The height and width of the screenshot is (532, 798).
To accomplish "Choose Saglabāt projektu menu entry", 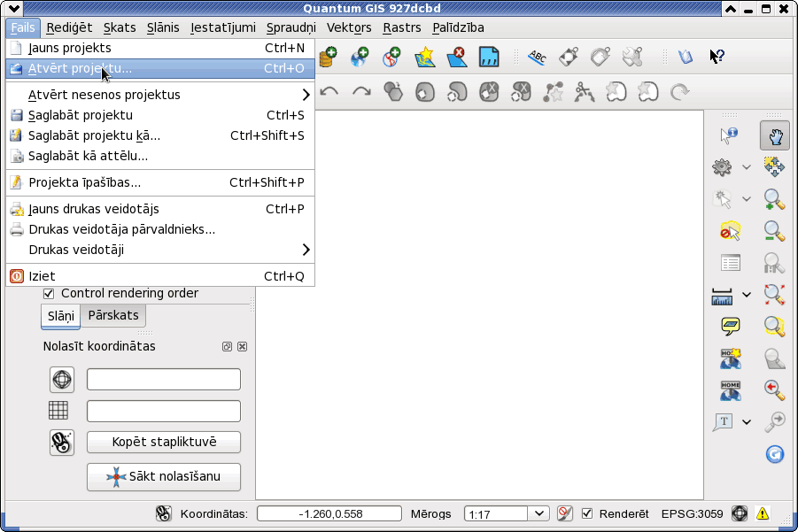I will (x=160, y=115).
